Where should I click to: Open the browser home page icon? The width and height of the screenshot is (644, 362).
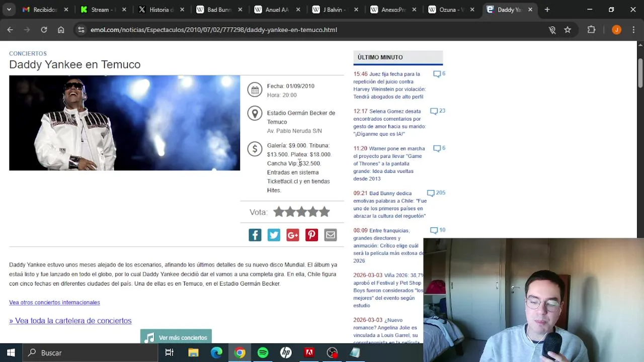(61, 30)
